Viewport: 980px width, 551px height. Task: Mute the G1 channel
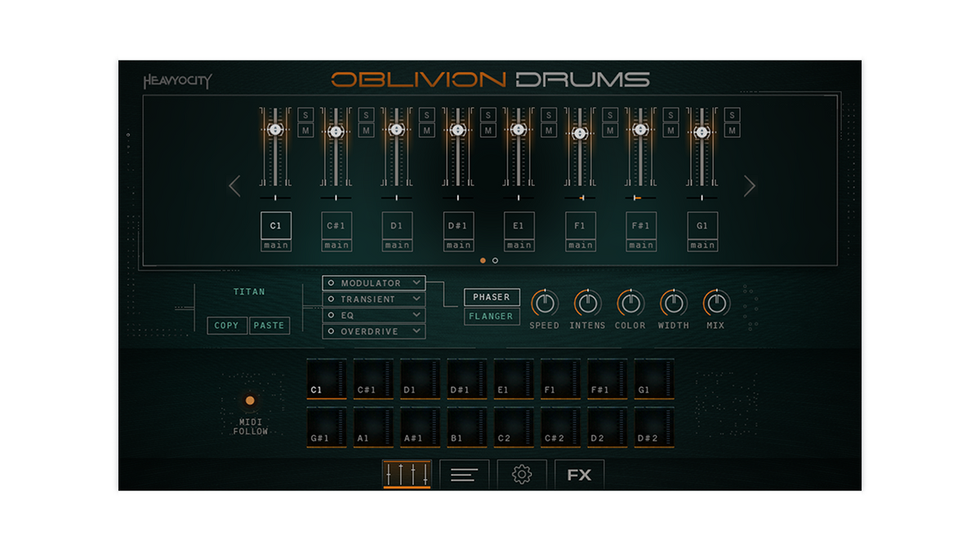(733, 131)
